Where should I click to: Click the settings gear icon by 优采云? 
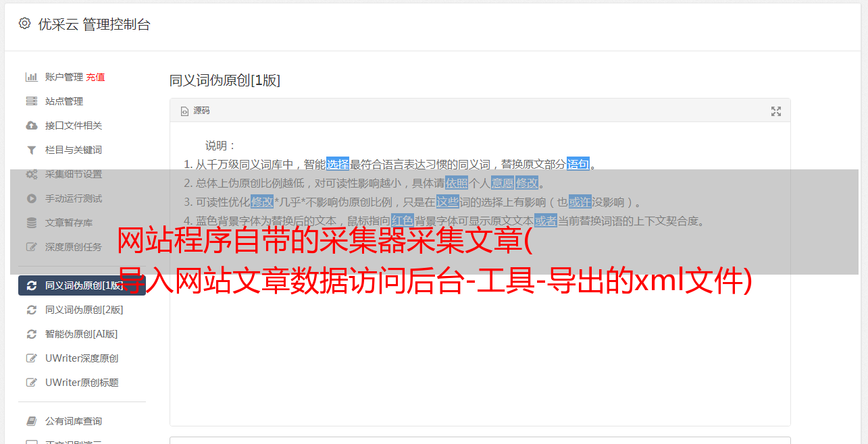[24, 24]
